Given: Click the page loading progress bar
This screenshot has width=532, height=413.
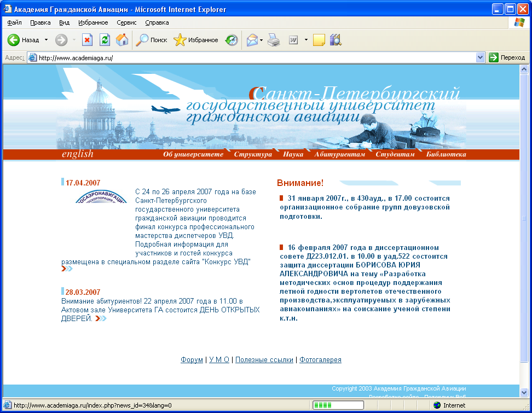Looking at the screenshot, I should click(338, 405).
